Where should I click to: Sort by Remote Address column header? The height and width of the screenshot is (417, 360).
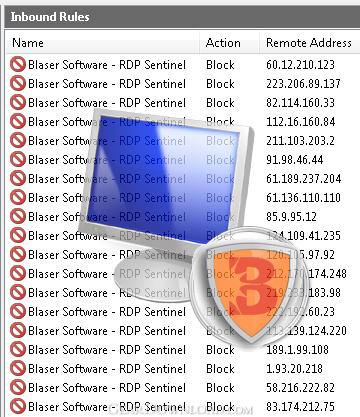pyautogui.click(x=309, y=43)
